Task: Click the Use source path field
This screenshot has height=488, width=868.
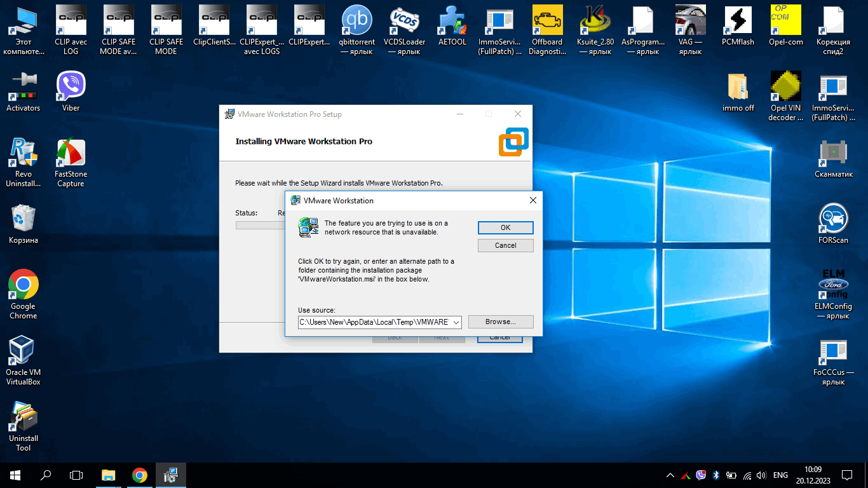Action: tap(374, 322)
